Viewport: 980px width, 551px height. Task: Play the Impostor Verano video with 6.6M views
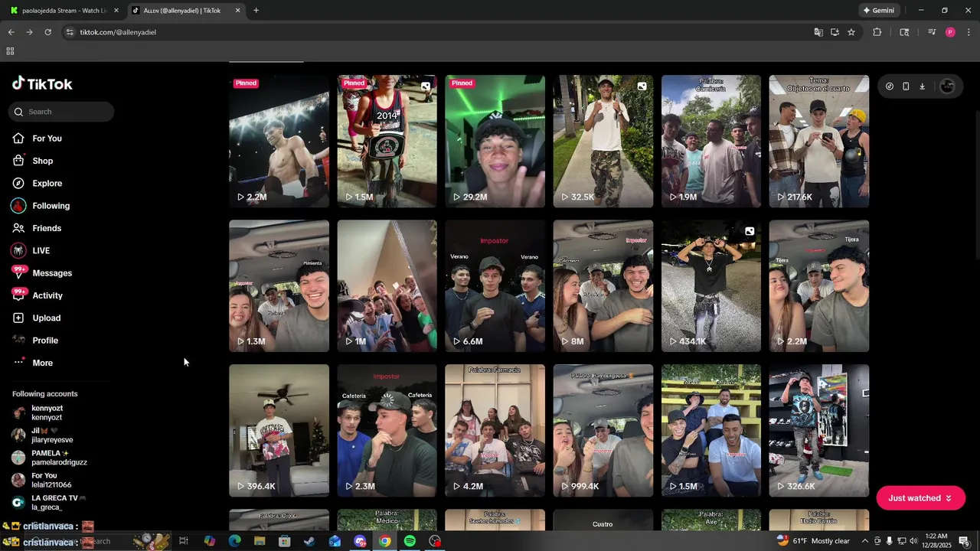point(495,286)
